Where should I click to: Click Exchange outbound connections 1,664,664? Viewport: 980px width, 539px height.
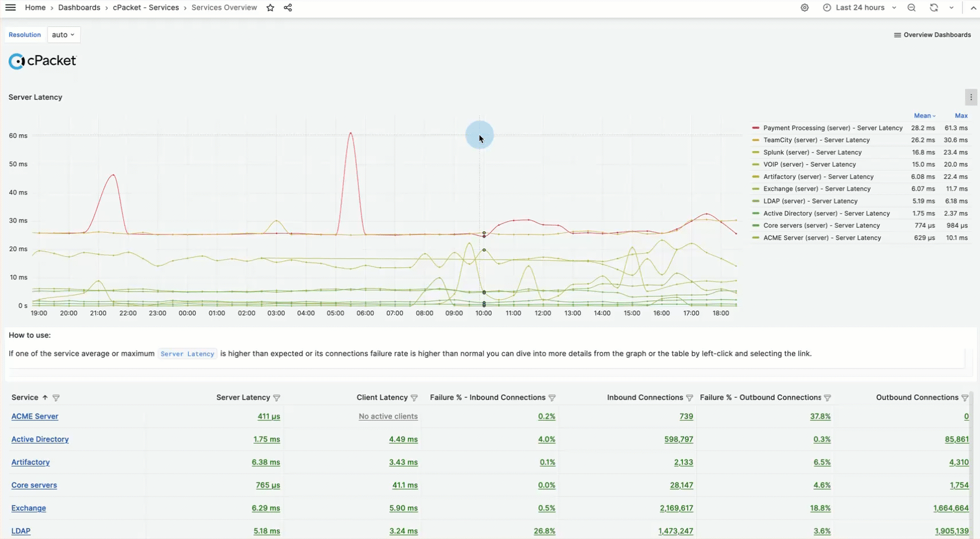[951, 508]
